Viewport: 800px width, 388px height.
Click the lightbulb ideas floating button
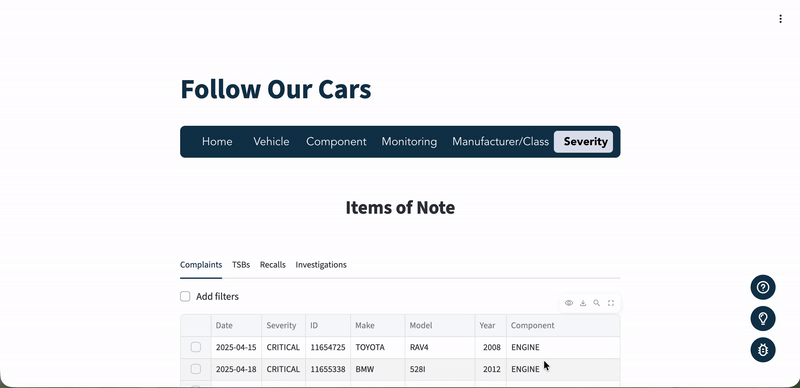point(763,319)
